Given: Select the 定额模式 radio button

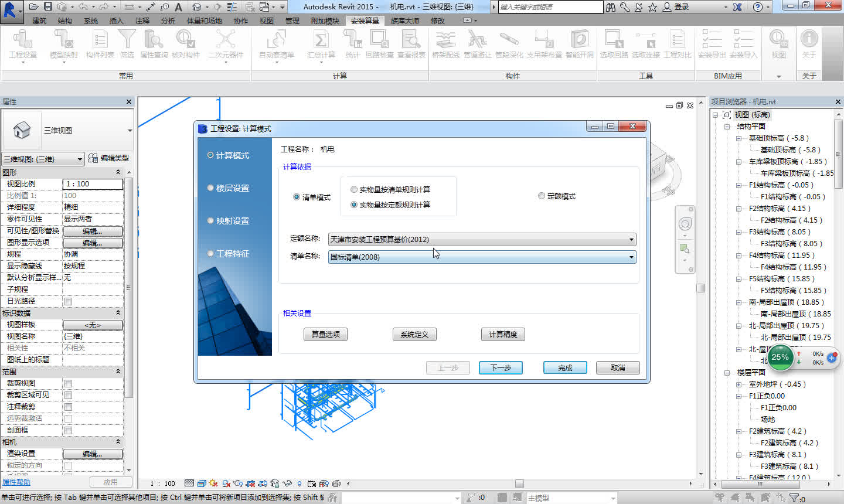Looking at the screenshot, I should (541, 196).
